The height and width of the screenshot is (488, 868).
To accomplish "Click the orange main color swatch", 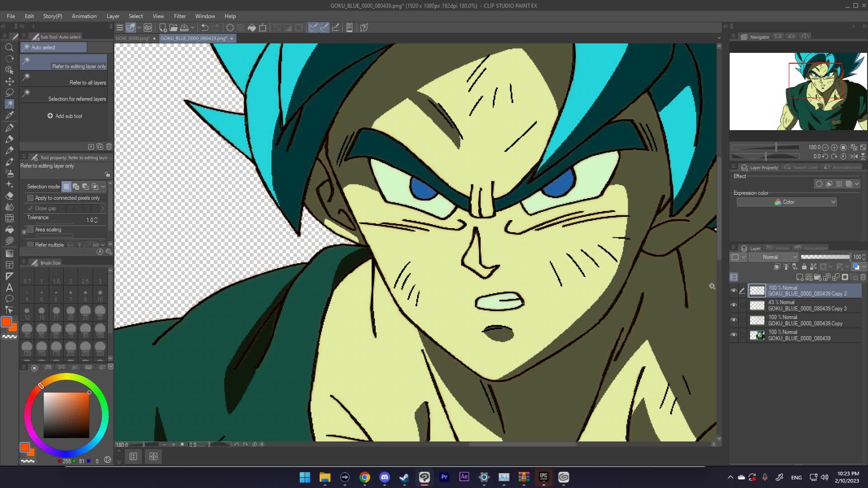I will tap(6, 322).
